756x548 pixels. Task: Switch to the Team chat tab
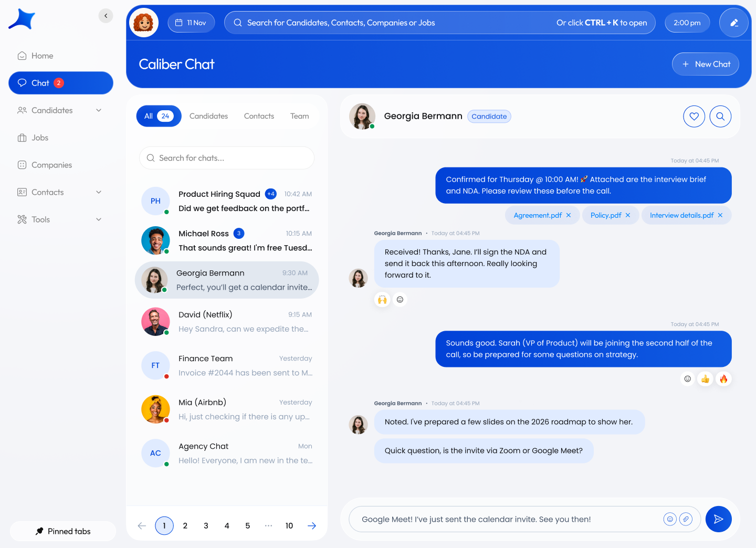click(x=300, y=116)
